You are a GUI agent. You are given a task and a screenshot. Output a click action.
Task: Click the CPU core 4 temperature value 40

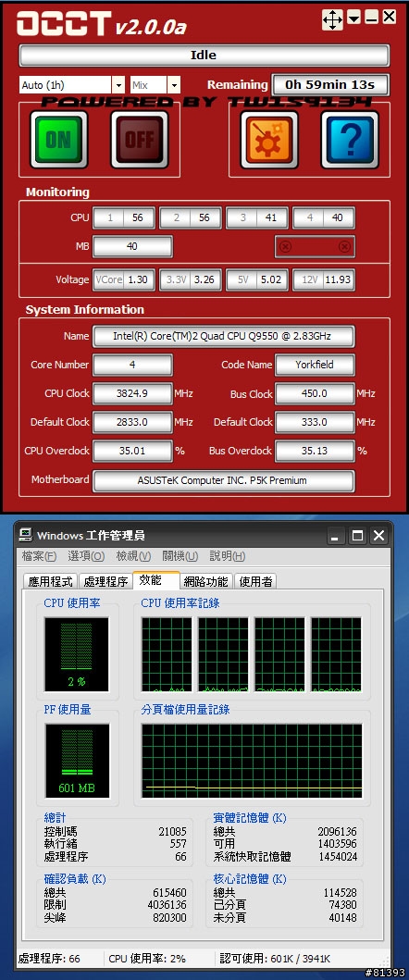click(x=337, y=217)
